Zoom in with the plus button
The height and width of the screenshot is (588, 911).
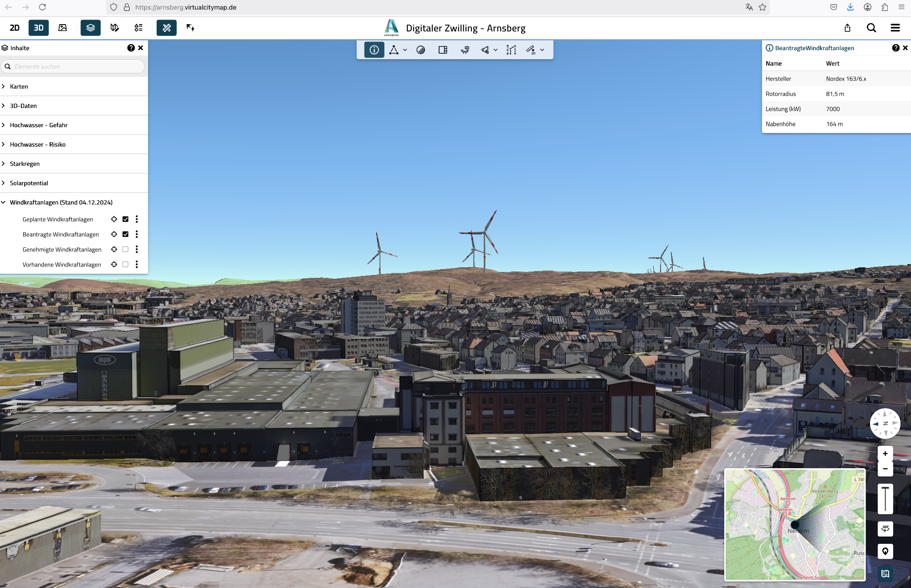point(885,454)
